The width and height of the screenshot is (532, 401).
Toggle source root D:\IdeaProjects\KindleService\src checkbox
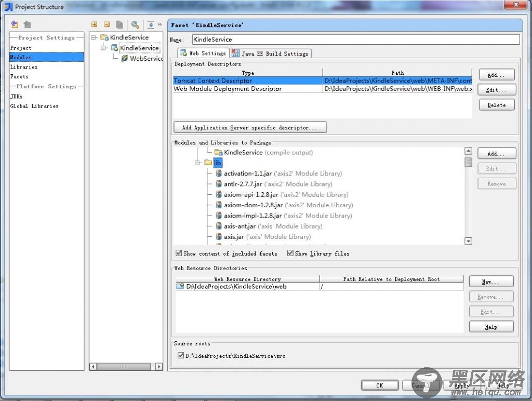point(181,355)
